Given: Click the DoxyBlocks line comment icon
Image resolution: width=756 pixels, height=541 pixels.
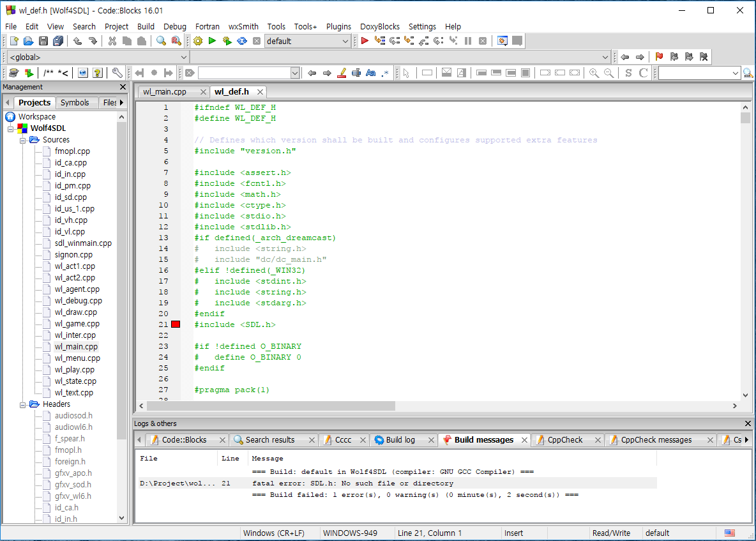Looking at the screenshot, I should point(63,73).
